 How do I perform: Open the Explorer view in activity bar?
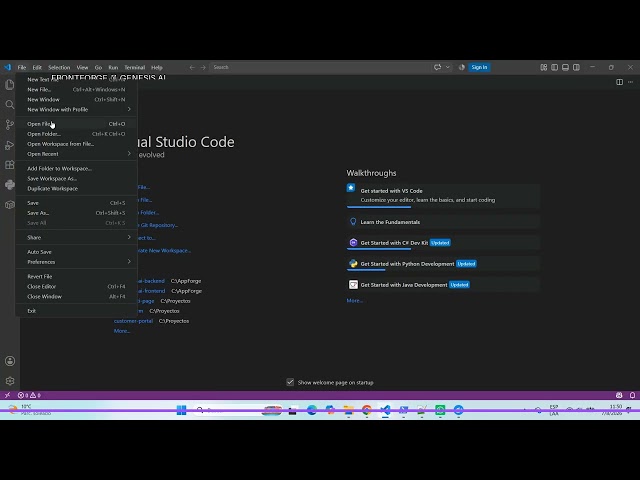click(10, 84)
